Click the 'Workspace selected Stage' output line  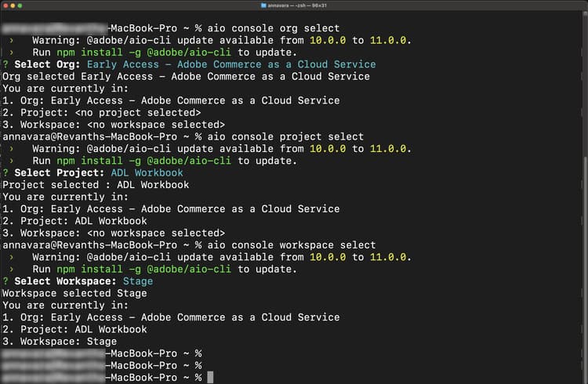point(74,293)
